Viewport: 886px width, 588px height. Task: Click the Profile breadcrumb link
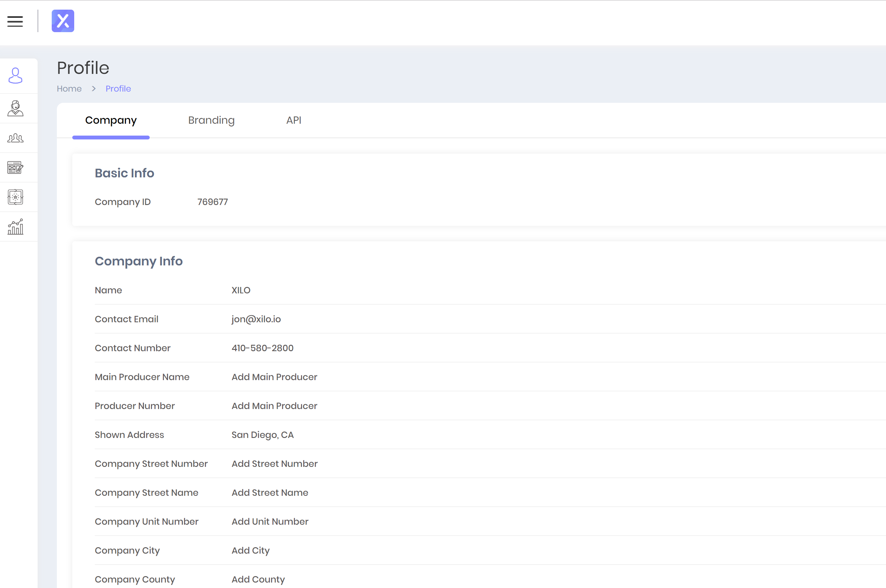(118, 88)
